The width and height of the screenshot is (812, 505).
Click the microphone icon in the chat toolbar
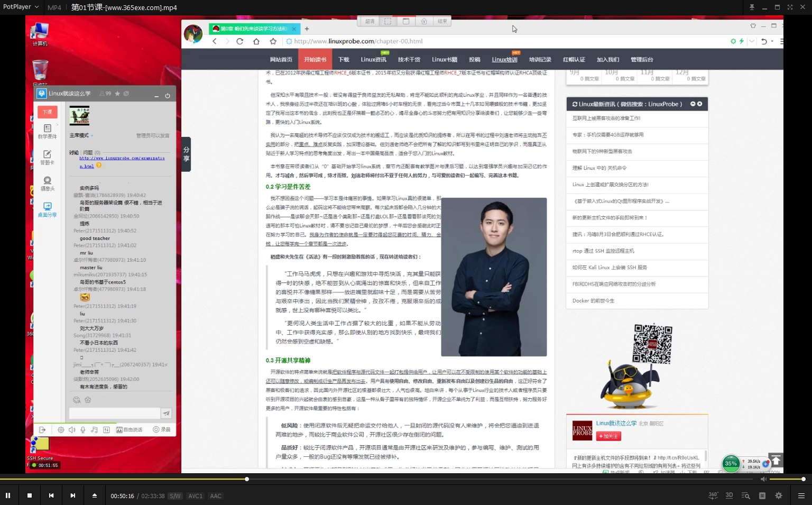[83, 430]
